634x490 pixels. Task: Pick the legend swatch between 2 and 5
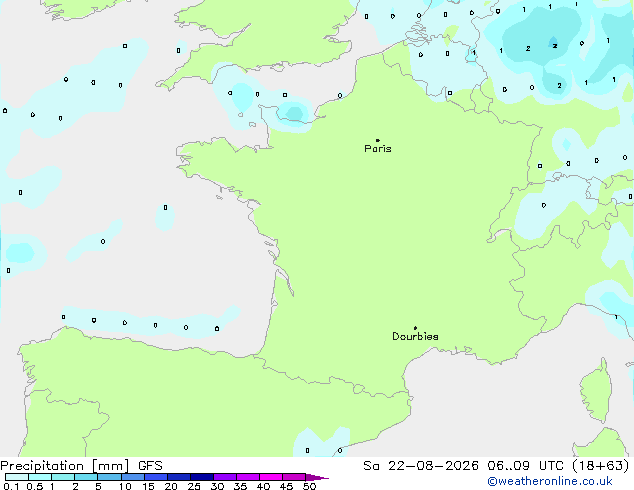point(86,477)
